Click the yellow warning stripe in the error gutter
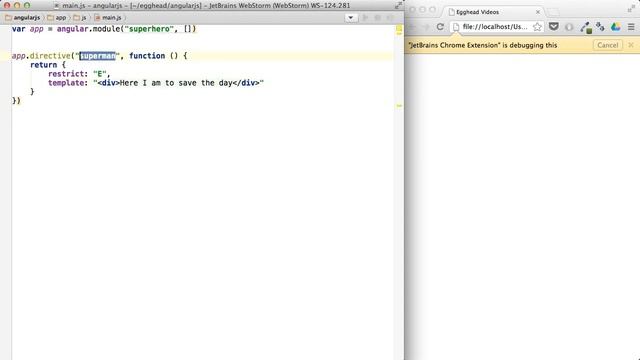 (x=399, y=106)
